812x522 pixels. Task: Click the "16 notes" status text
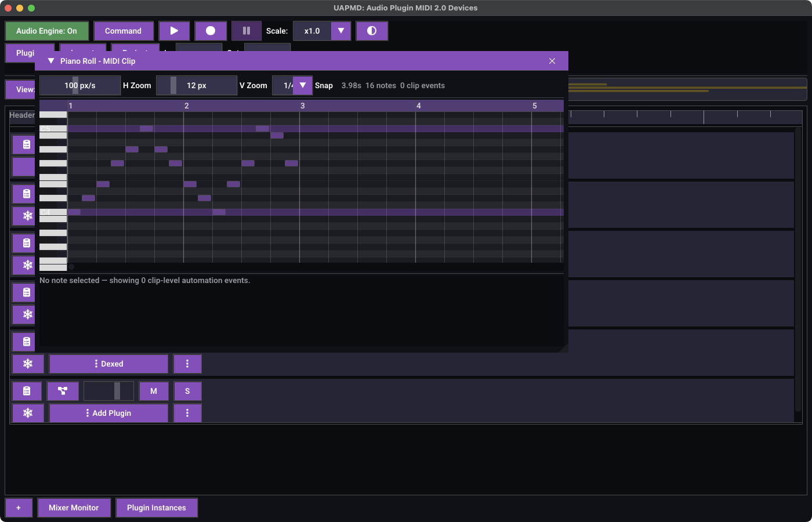(x=380, y=85)
